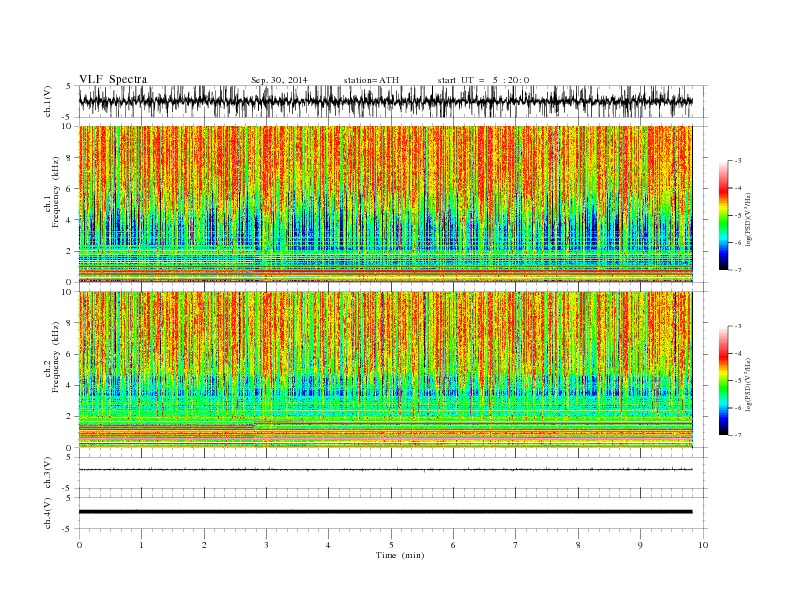Click the lower colorbar 'log(PSD)(V²/Hz)' label
This screenshot has height=612, width=792.
[x=749, y=384]
